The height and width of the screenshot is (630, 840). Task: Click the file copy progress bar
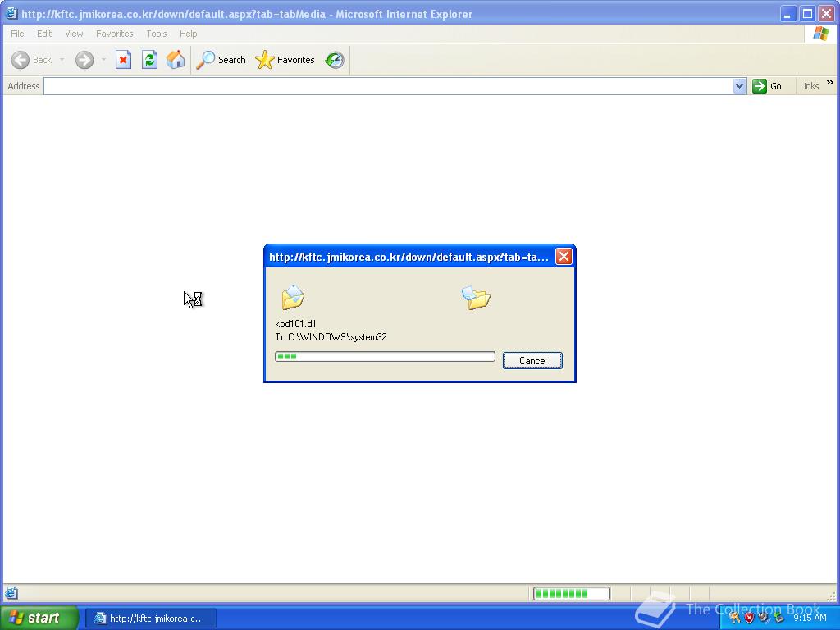pyautogui.click(x=385, y=357)
